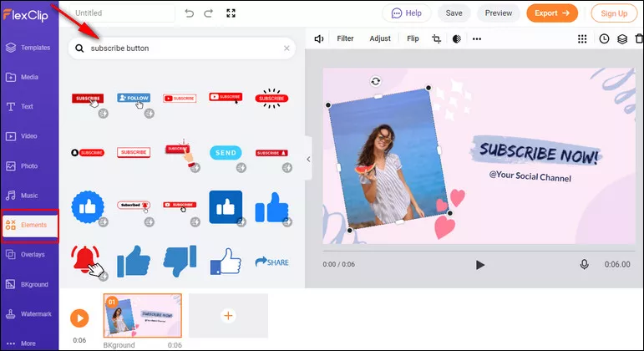Select the woman photo on canvas
The width and height of the screenshot is (644, 351).
coord(388,158)
